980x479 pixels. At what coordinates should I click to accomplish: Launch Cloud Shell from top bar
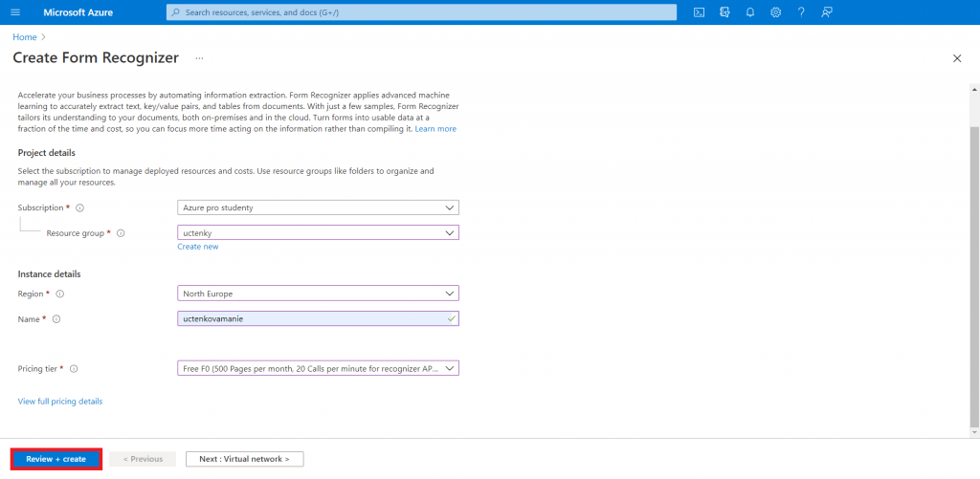click(700, 11)
